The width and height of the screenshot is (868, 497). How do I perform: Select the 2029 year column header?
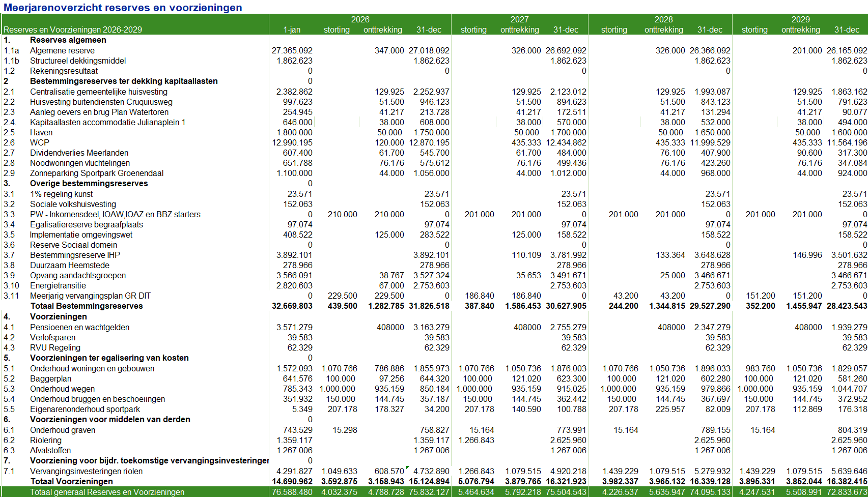(x=800, y=19)
